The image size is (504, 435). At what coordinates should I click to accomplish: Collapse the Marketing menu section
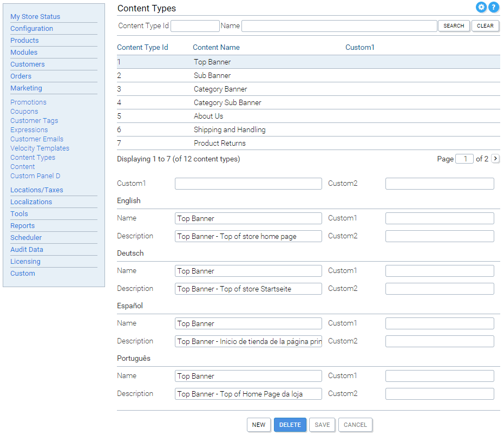point(26,88)
